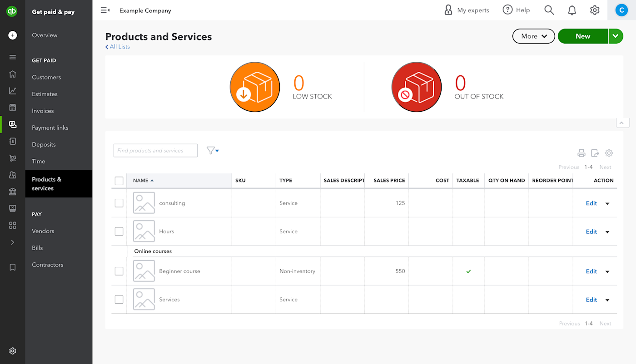Open Contractors menu item
This screenshot has height=364, width=636.
(x=48, y=265)
